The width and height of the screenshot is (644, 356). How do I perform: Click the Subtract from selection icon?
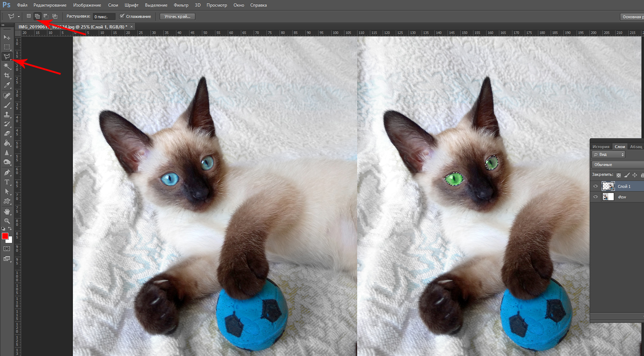(46, 16)
